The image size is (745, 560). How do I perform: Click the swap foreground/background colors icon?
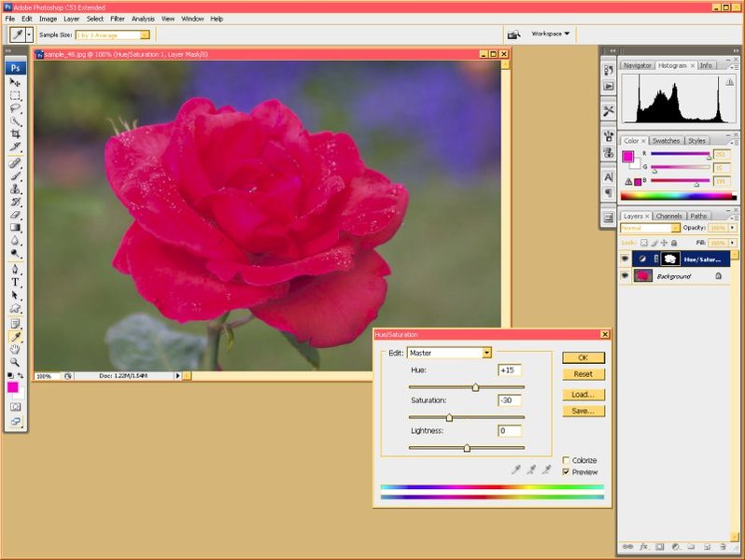pyautogui.click(x=21, y=375)
